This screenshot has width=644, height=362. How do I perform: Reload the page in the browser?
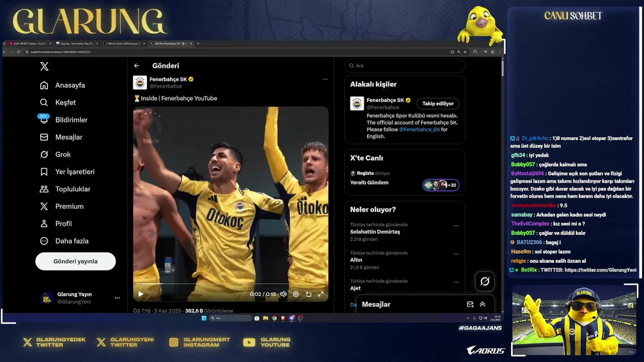18,52
